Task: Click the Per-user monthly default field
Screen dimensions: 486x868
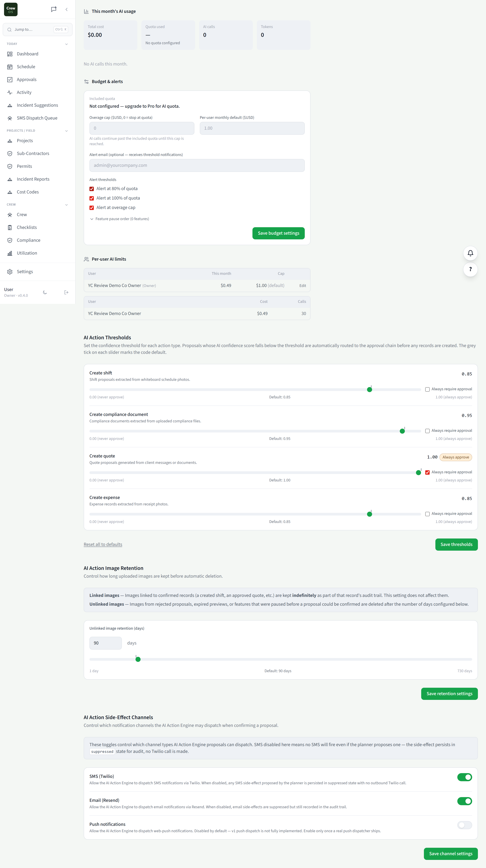Action: coord(252,128)
